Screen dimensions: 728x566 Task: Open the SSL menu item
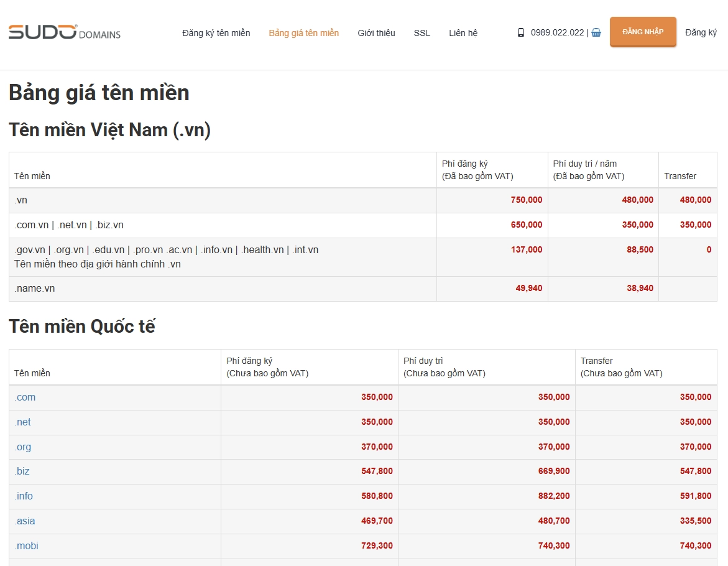(422, 33)
